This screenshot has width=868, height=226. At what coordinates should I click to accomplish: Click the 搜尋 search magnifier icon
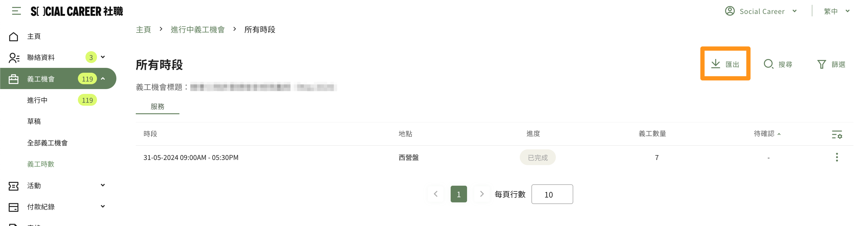click(x=768, y=64)
